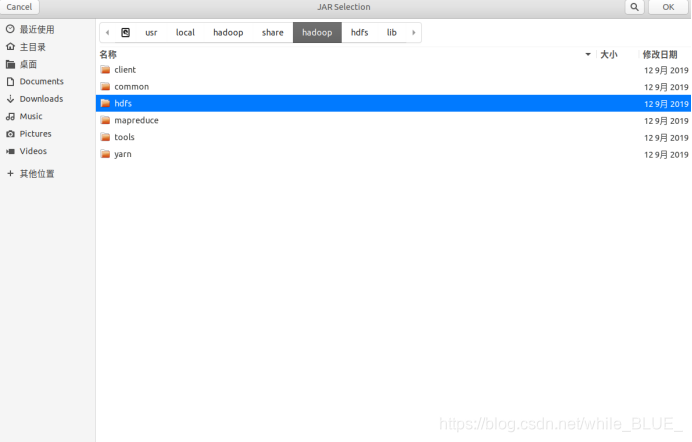Click the date in mapreduce row

pyautogui.click(x=666, y=120)
